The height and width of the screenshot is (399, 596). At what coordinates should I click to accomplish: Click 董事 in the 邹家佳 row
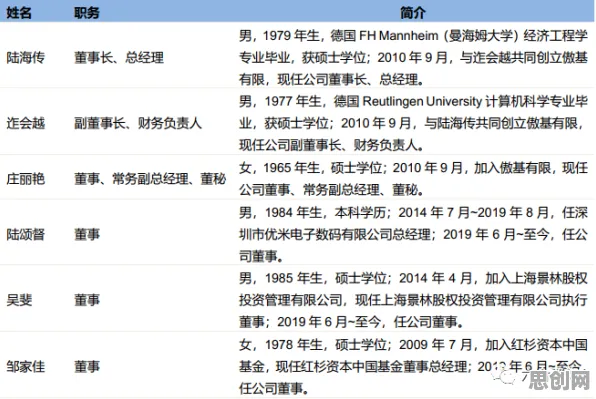(x=87, y=367)
